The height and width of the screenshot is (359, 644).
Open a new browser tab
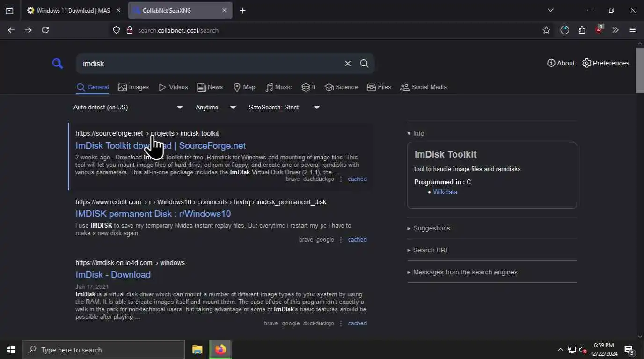(242, 10)
